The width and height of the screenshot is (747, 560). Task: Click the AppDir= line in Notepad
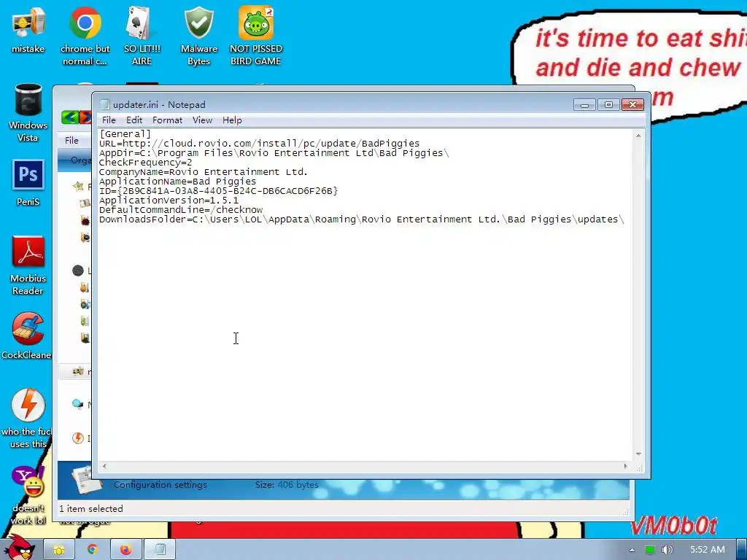(x=274, y=153)
